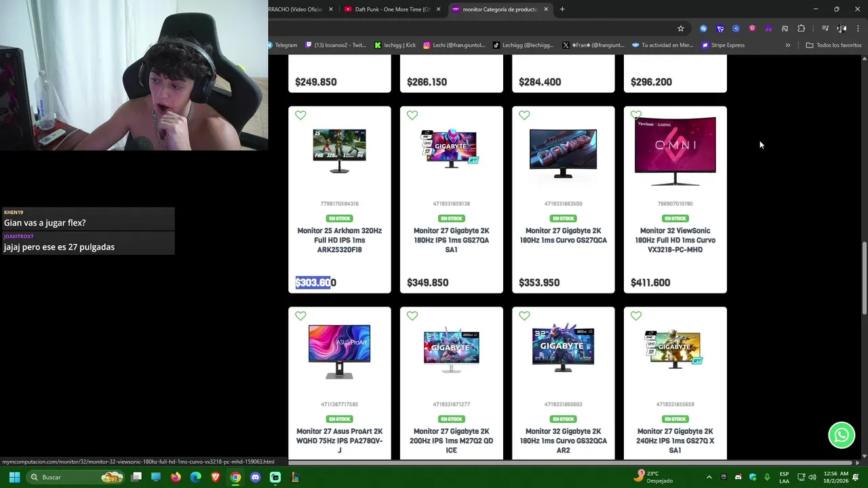868x488 pixels.
Task: Switch to the BORRACHO Video Oficial tab
Action: (295, 9)
